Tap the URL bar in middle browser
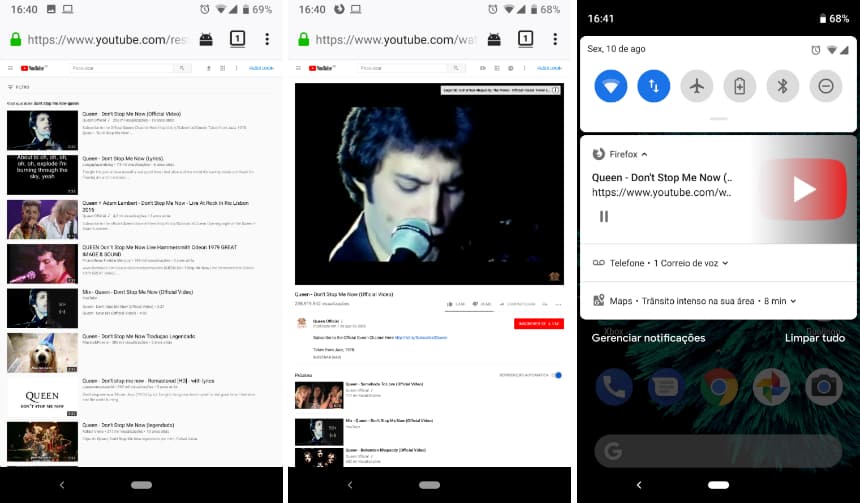Viewport: 860px width, 503px height. 395,39
